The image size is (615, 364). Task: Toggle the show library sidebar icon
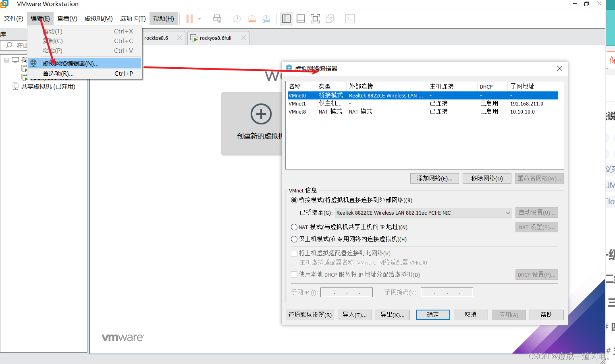[x=286, y=19]
